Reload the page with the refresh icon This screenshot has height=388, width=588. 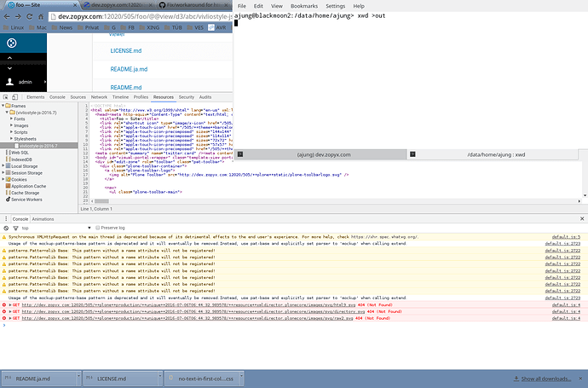tap(29, 17)
